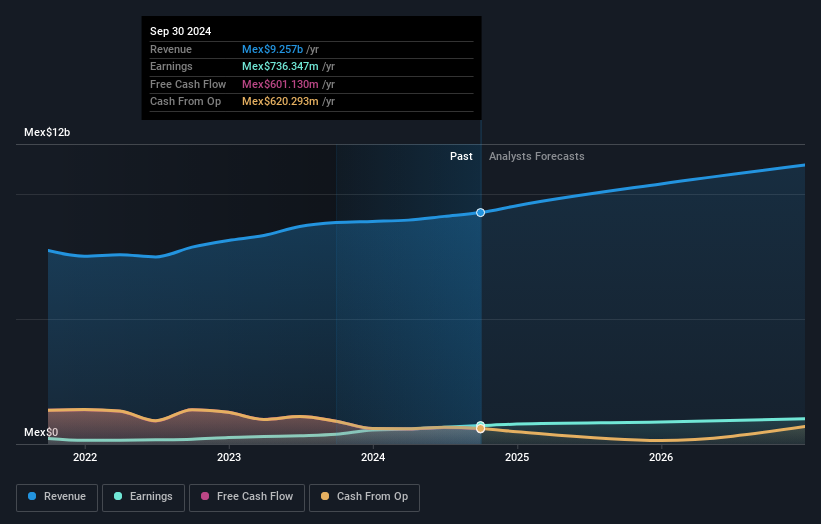Click the Revenue row label in tooltip
The height and width of the screenshot is (524, 821).
[171, 49]
